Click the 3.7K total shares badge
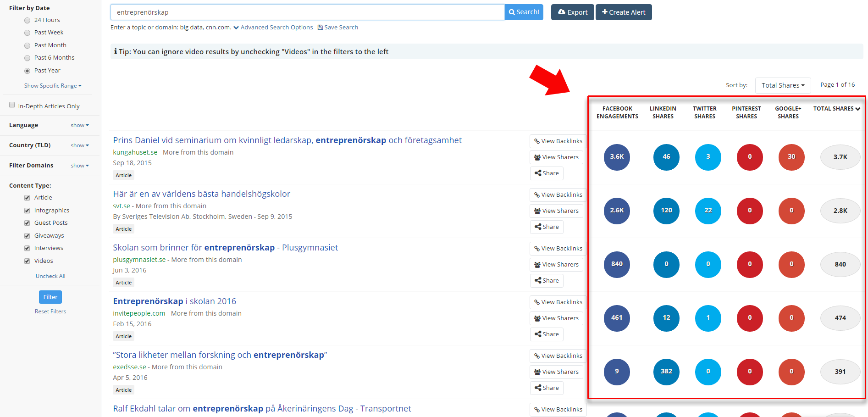Viewport: 868px width, 417px height. point(840,157)
